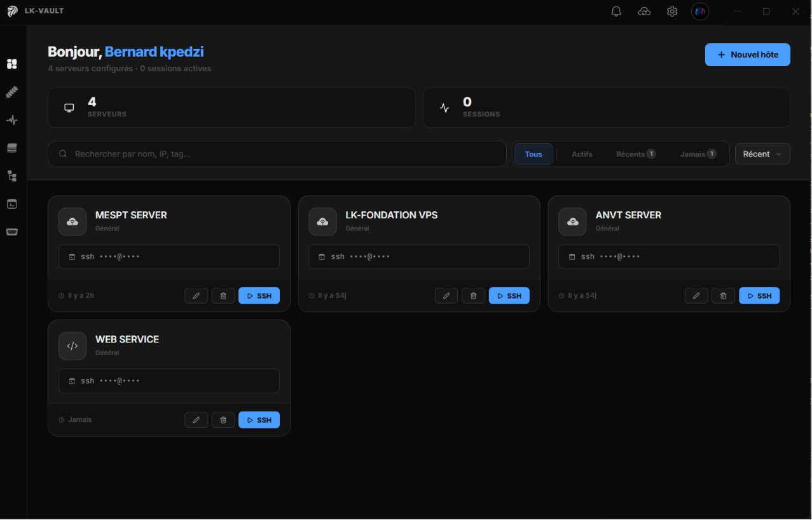Select the Jamais filter tab
Image resolution: width=812 pixels, height=520 pixels.
(698, 154)
